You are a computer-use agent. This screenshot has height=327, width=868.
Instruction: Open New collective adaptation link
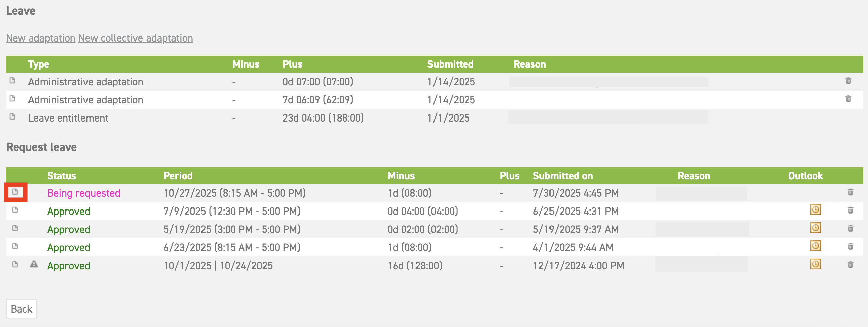[136, 38]
